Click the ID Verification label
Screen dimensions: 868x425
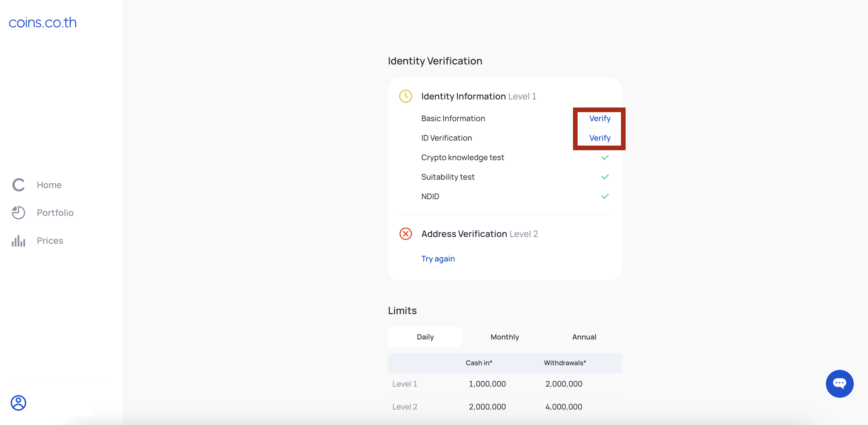pyautogui.click(x=446, y=138)
